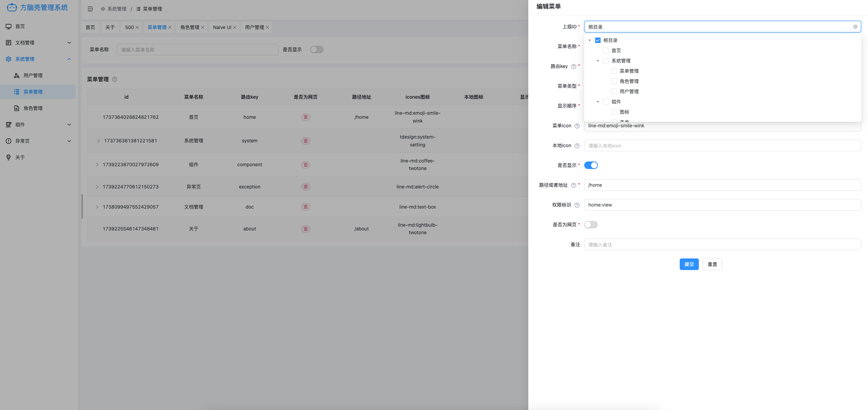Collapse the 组件 node in the tree dropdown
Screen dimensions: 868x410
[598, 102]
